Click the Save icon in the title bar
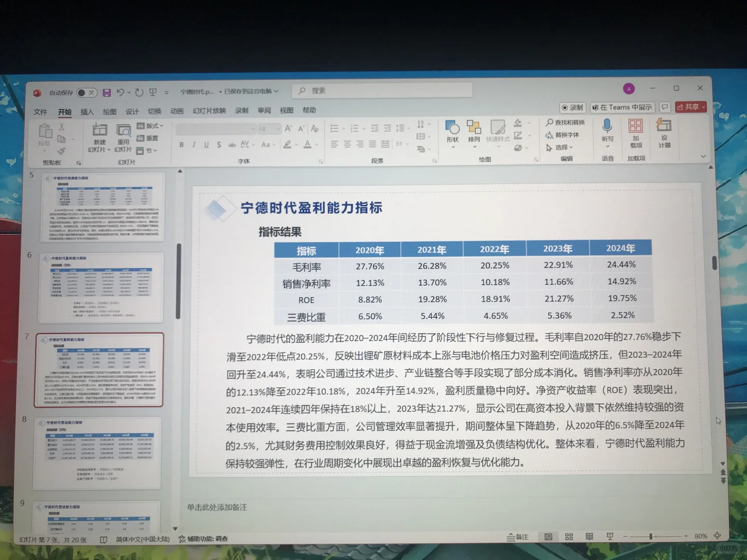 click(x=106, y=92)
